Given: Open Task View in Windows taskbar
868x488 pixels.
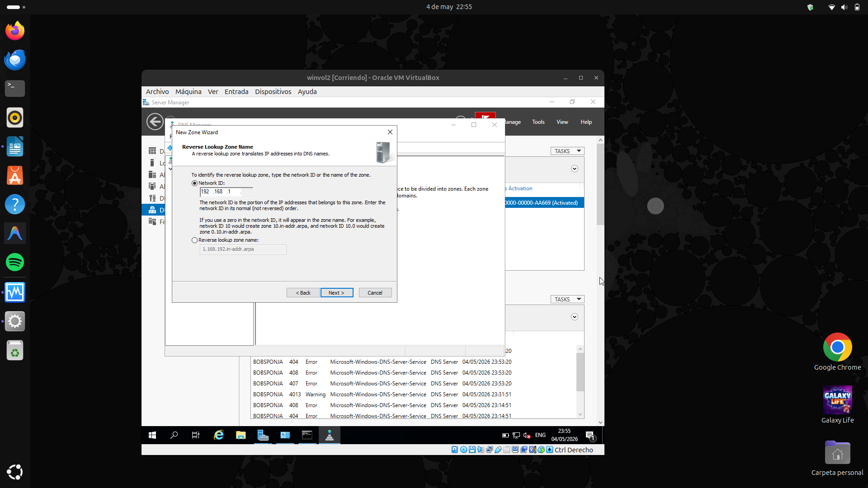Looking at the screenshot, I should coord(196,435).
